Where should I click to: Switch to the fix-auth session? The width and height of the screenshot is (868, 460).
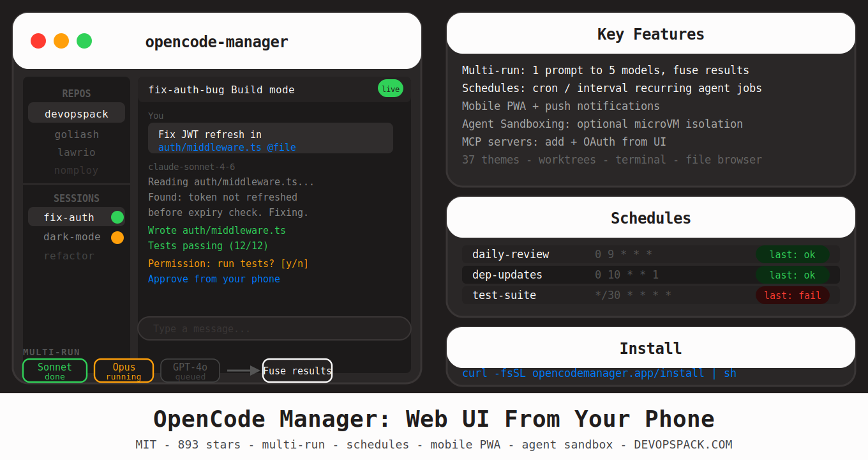[77, 217]
